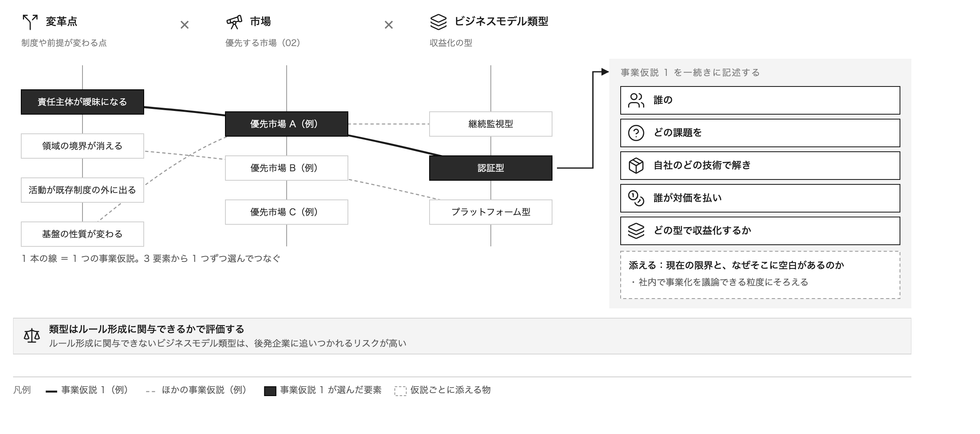Select the 優先市場 C（例） node
The width and height of the screenshot is (980, 434).
287,212
